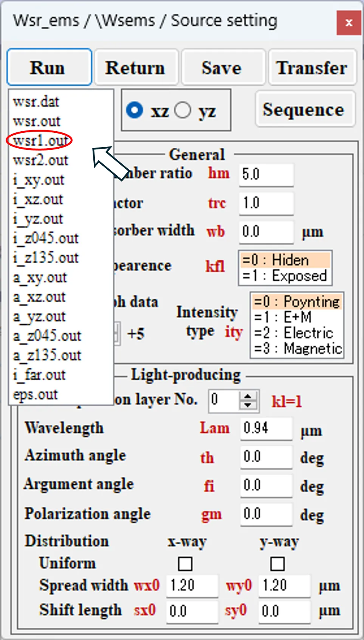Click the Run button

point(49,67)
